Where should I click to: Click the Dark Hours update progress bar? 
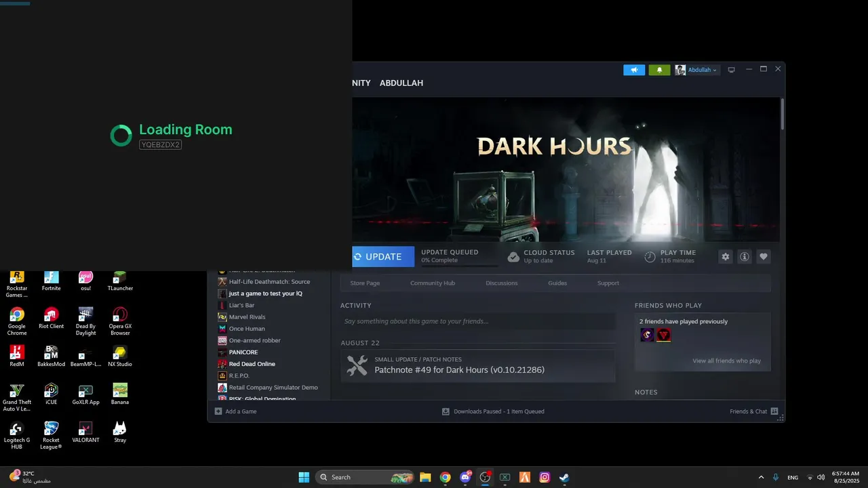click(459, 265)
